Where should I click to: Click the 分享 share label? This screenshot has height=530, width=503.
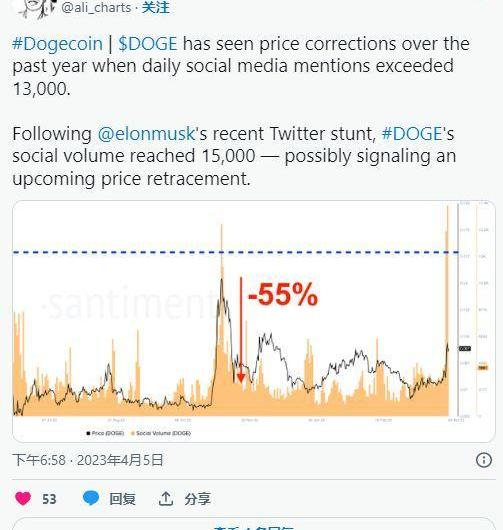pos(197,499)
